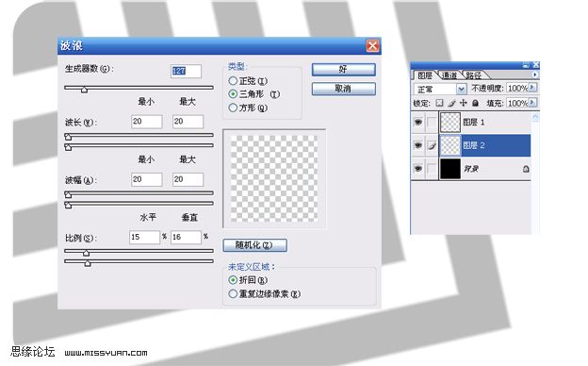Click the 好 confirm button

[x=344, y=70]
